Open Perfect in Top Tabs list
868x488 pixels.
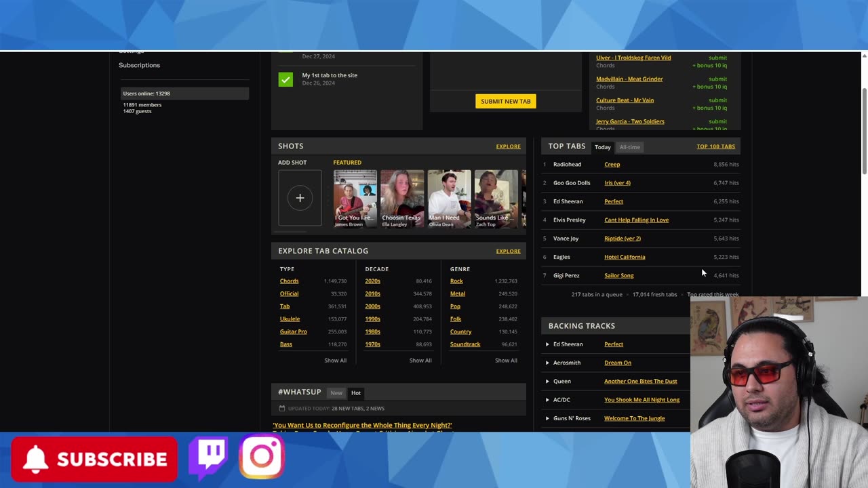[x=613, y=201]
